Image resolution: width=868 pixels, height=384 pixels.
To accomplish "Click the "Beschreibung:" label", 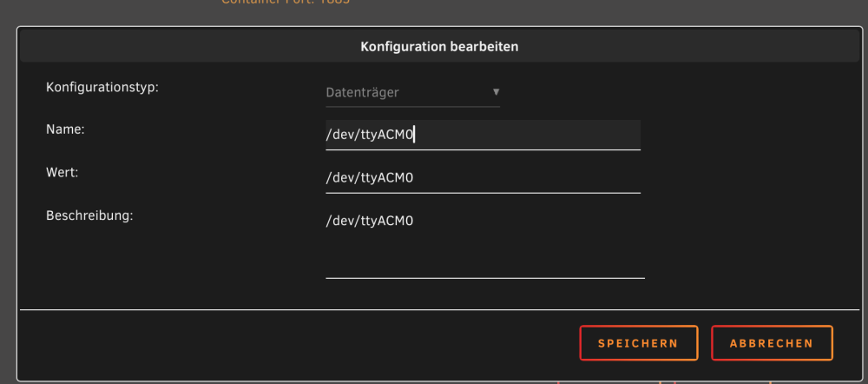I will click(89, 215).
